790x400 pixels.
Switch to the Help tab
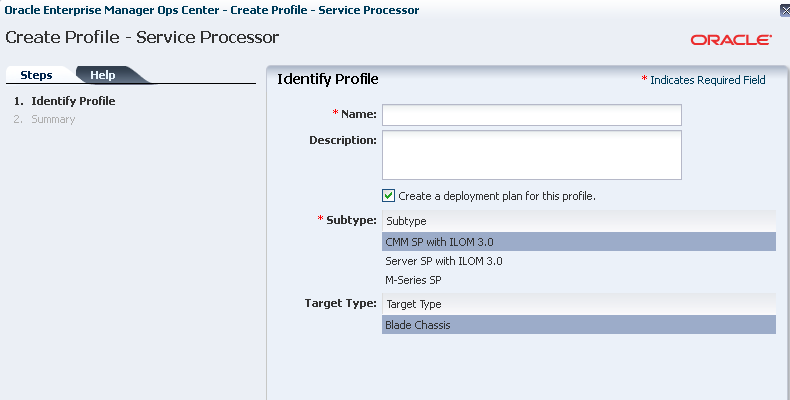[x=103, y=75]
